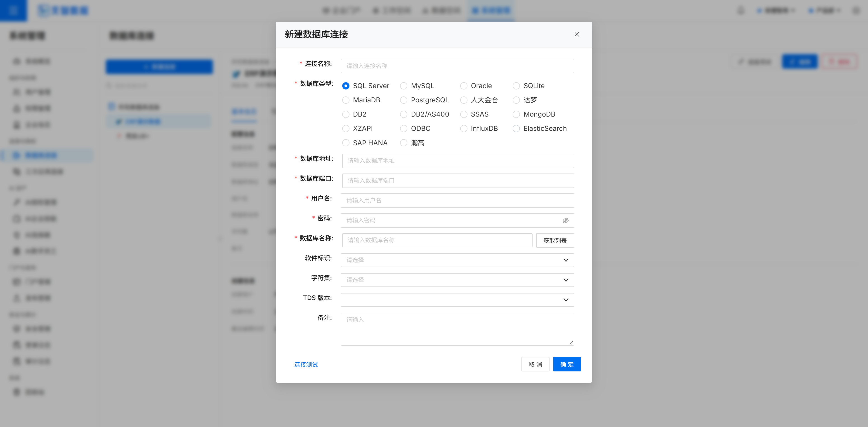This screenshot has width=868, height=427.
Task: Choose MongoDB database type
Action: [x=516, y=114]
